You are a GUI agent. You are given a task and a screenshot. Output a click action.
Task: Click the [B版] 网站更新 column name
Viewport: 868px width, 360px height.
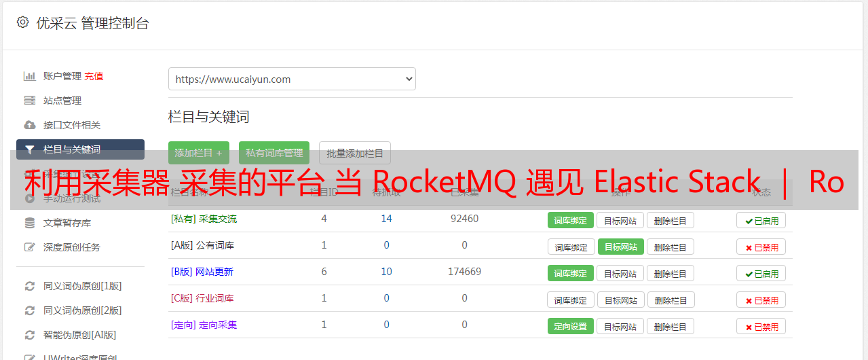(202, 272)
